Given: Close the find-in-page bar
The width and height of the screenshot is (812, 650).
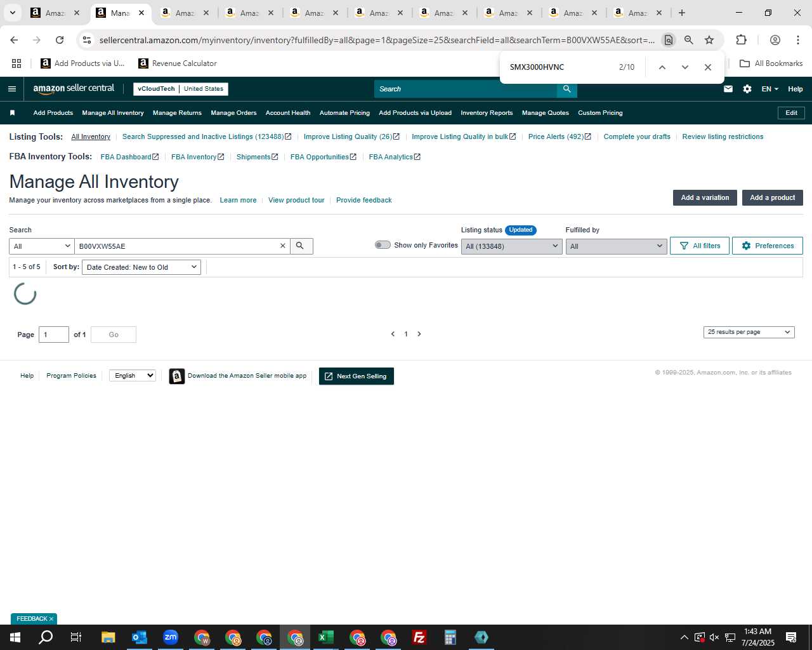Looking at the screenshot, I should coord(708,67).
